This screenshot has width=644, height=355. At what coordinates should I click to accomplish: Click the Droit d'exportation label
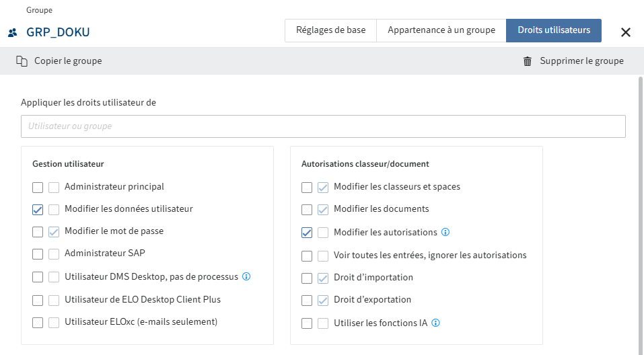tap(373, 300)
